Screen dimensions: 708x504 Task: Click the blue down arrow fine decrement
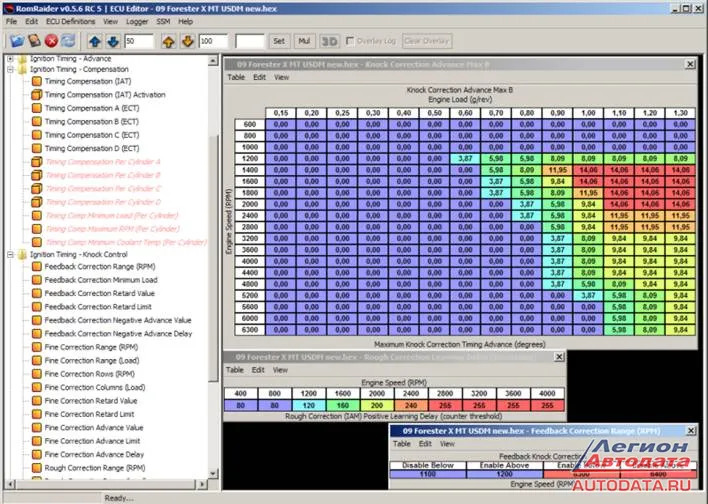pos(113,42)
